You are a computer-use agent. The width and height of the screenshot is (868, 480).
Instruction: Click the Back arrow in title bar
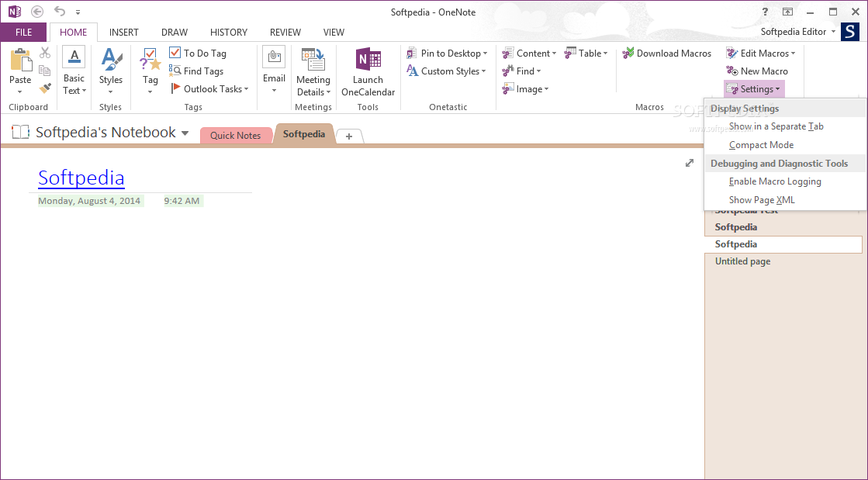click(x=37, y=12)
